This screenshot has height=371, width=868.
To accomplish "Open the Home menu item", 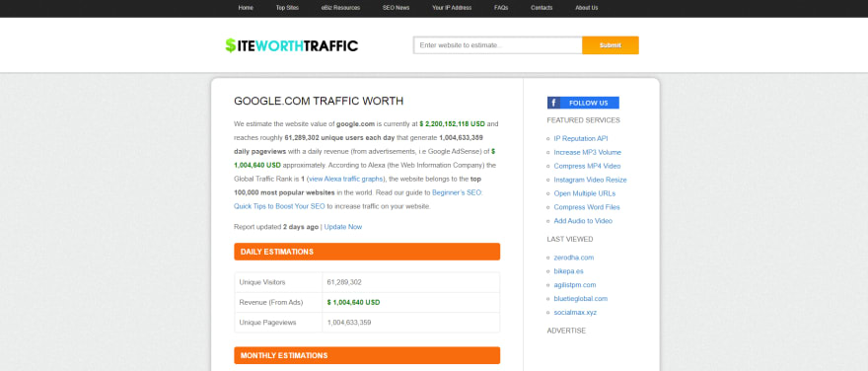I will [246, 8].
